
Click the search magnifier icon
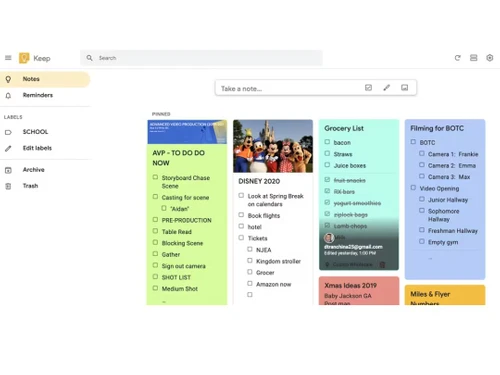(x=90, y=58)
